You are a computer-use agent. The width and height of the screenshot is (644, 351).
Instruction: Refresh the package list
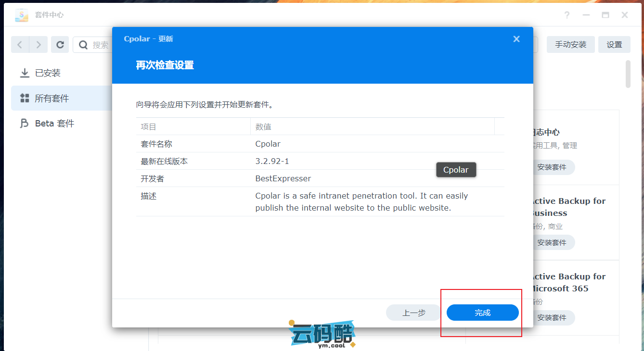[x=60, y=45]
